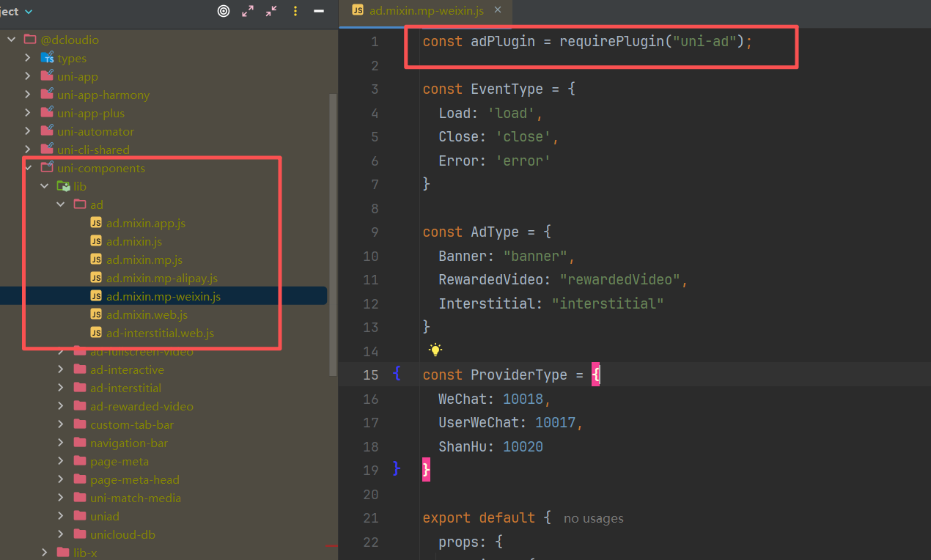
Task: Click the Select Opened File target icon
Action: (224, 11)
